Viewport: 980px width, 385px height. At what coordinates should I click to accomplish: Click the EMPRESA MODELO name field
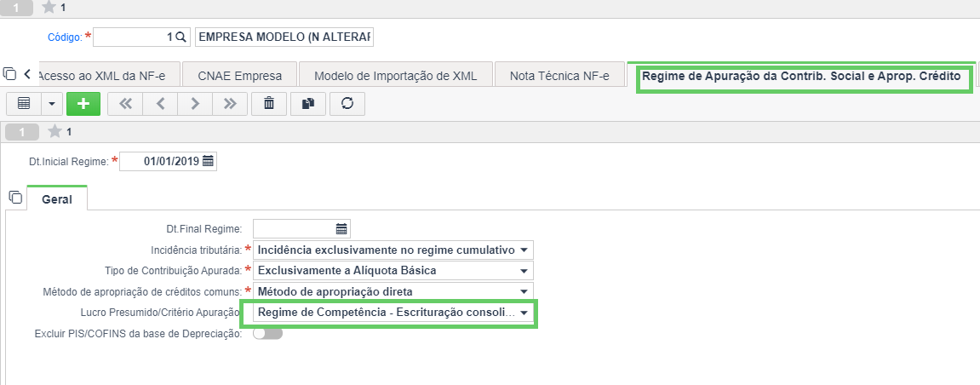click(x=284, y=37)
